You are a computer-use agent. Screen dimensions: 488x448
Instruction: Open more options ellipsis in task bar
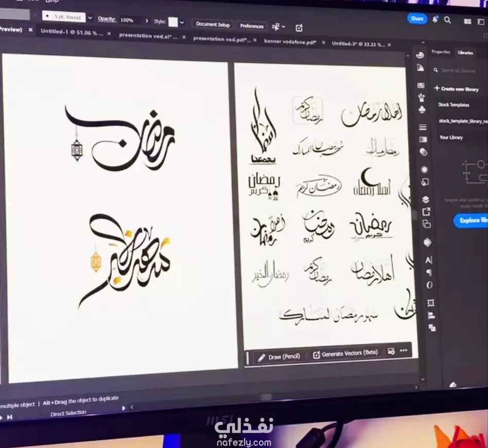click(x=404, y=351)
